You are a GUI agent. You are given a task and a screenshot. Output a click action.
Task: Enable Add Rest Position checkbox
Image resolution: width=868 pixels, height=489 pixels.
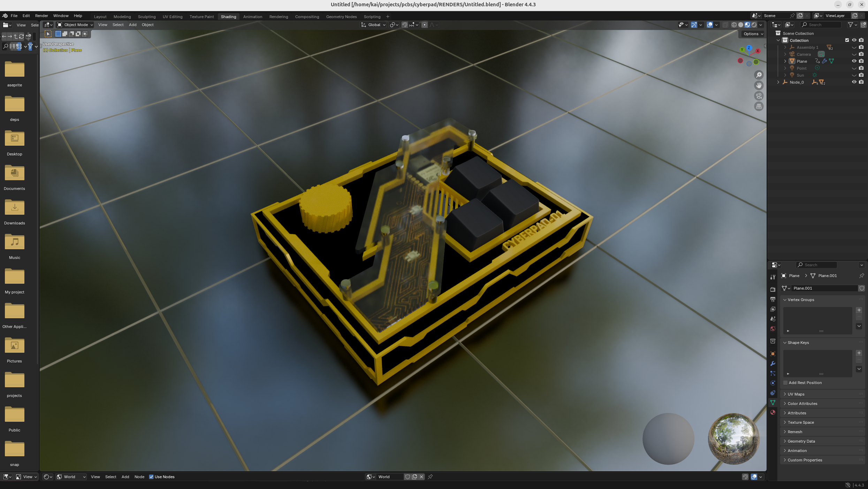785,383
